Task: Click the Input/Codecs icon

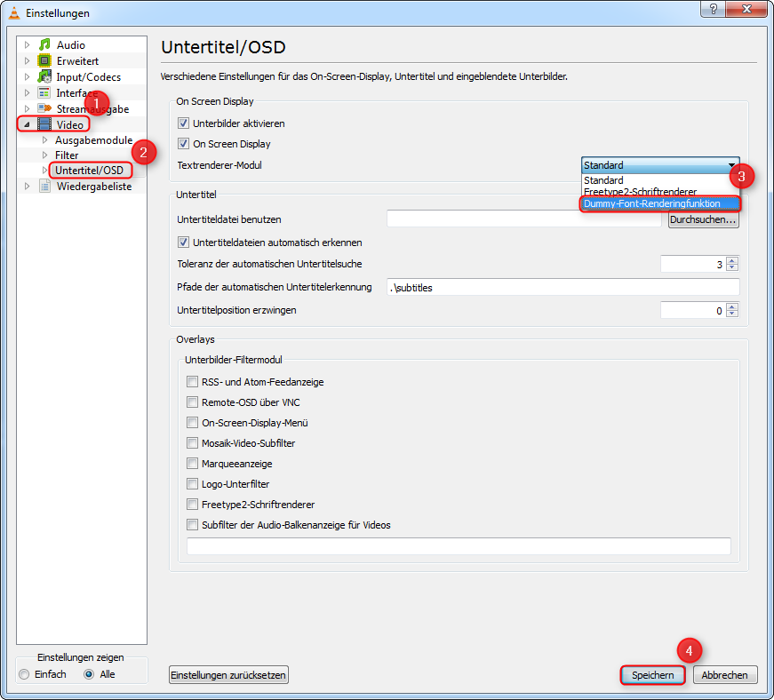Action: pos(44,77)
